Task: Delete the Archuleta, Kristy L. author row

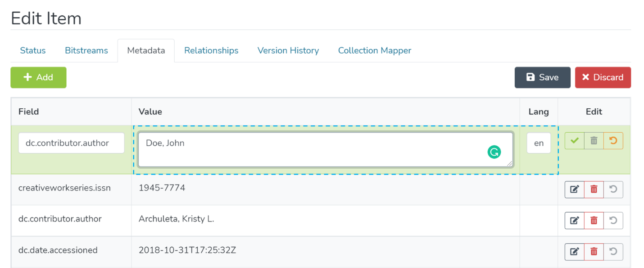Action: [594, 221]
